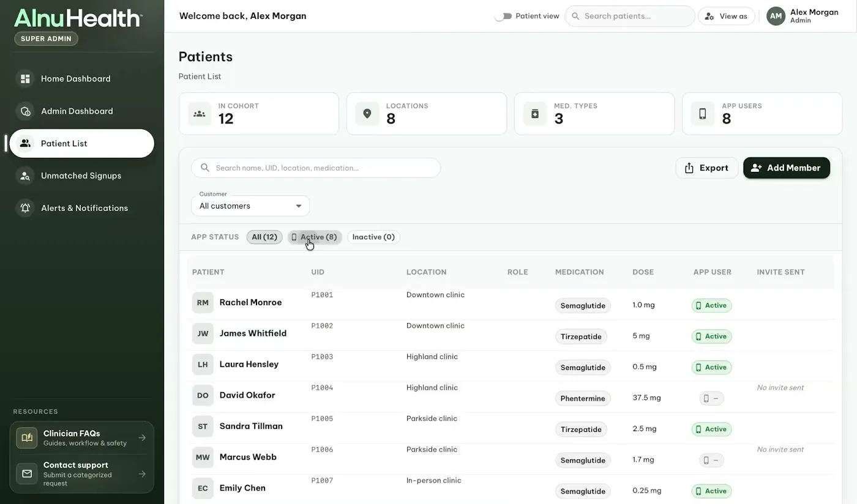Open the All customers dropdown
857x504 pixels.
(250, 206)
